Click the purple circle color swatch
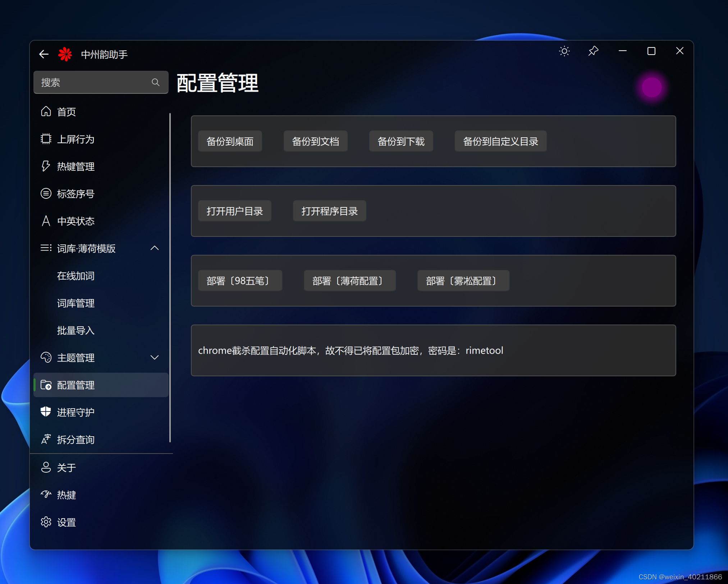This screenshot has height=584, width=728. point(651,87)
